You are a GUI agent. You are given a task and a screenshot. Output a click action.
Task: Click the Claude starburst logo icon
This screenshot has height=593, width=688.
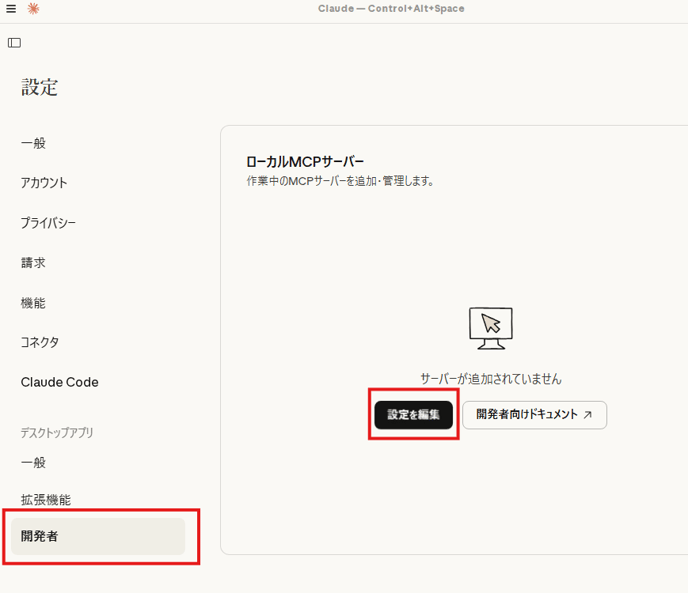tap(33, 9)
